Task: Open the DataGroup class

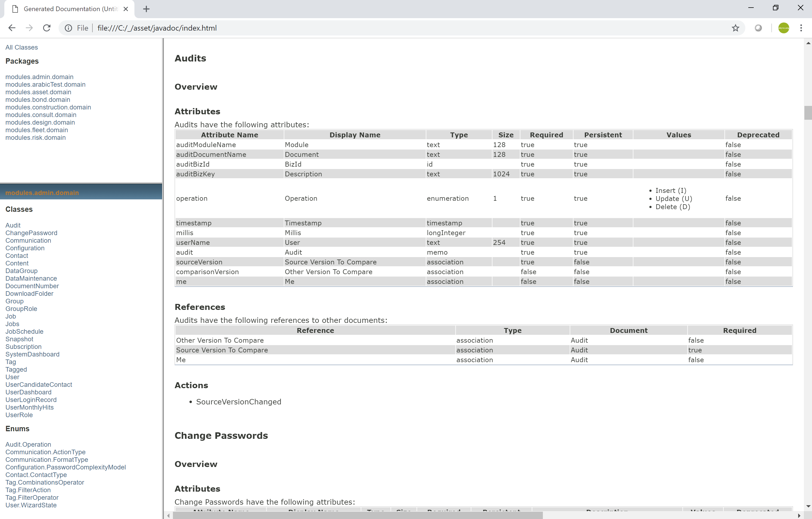Action: click(x=22, y=271)
